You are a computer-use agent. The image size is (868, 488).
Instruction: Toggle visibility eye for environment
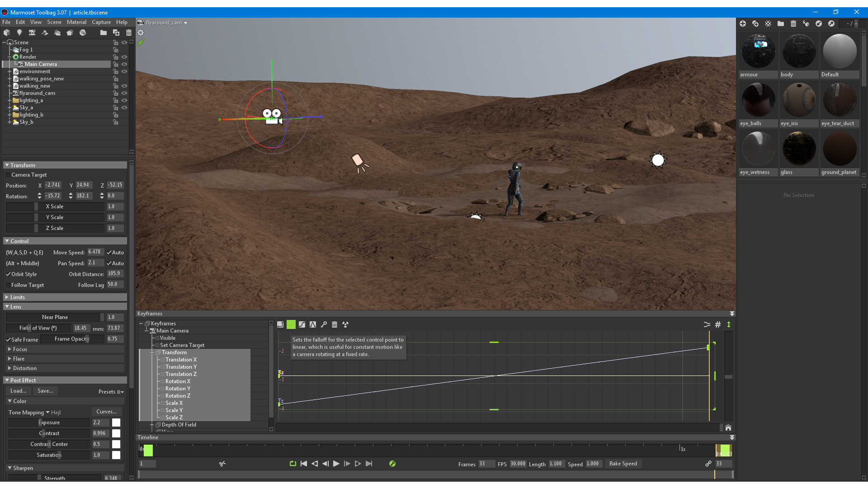[x=124, y=71]
